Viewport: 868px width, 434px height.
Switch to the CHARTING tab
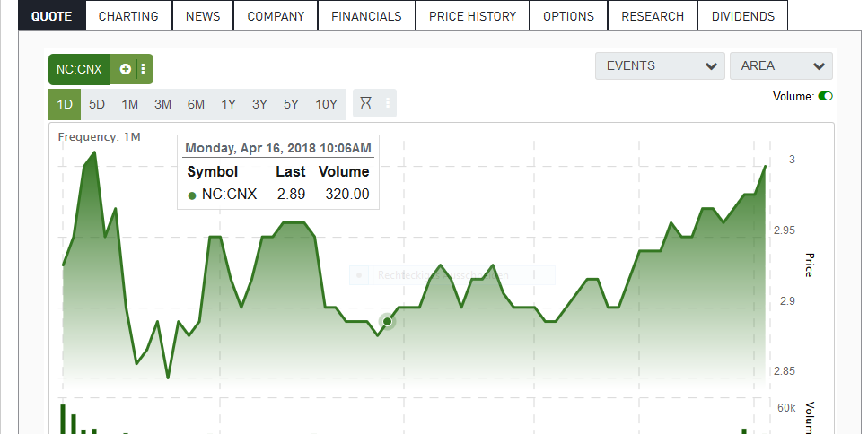[x=128, y=16]
